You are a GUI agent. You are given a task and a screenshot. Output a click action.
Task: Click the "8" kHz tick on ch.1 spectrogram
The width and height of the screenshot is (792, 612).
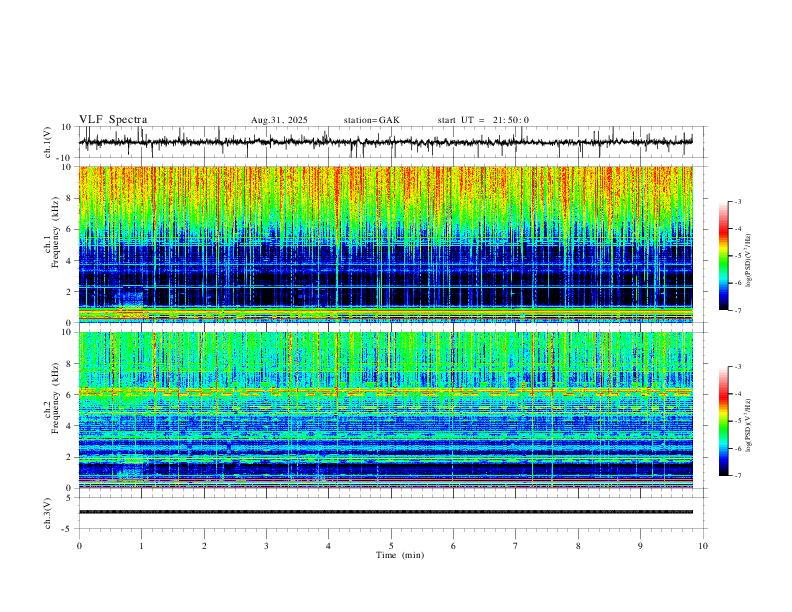[x=69, y=198]
